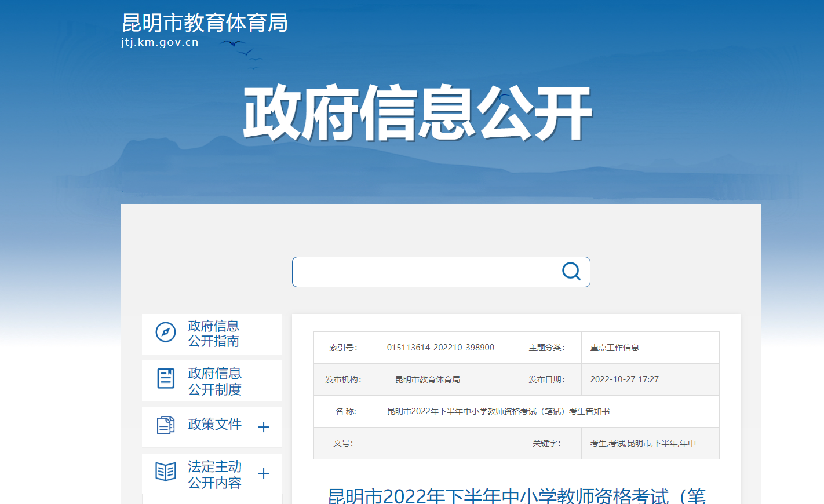Click the compass icon for 政府信息公开指南
The image size is (824, 504).
tap(166, 333)
